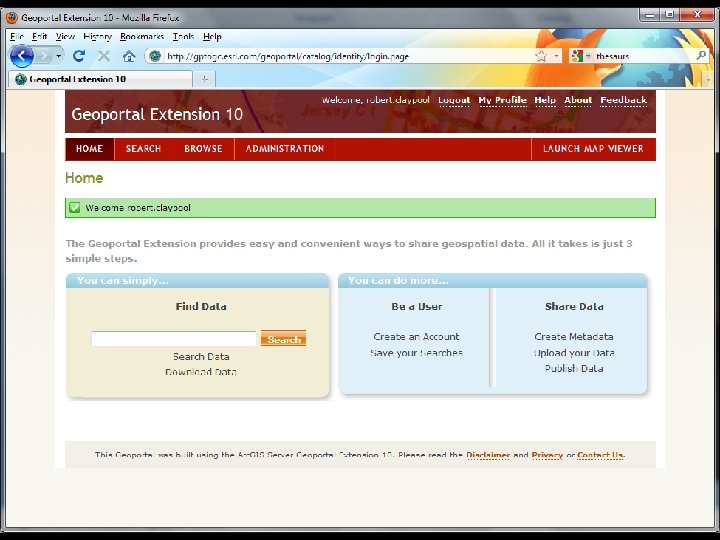Click Create an Account
This screenshot has width=720, height=540.
tap(416, 337)
